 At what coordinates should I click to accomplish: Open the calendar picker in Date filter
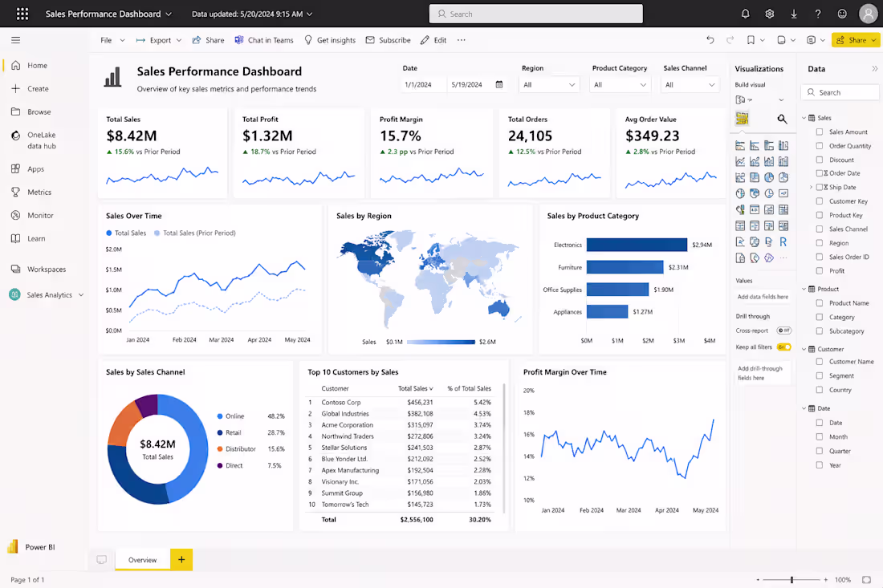pyautogui.click(x=499, y=84)
